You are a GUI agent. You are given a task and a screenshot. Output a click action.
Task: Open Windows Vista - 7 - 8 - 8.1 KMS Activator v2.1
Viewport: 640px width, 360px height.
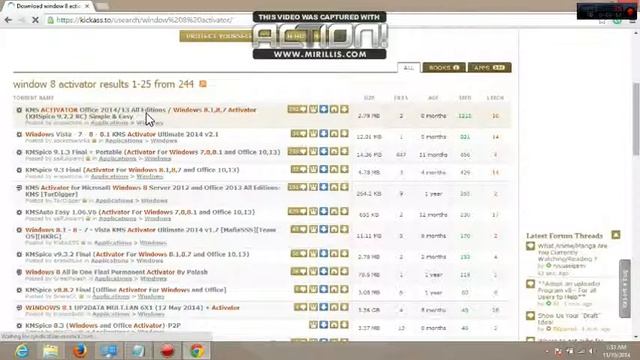(122, 134)
